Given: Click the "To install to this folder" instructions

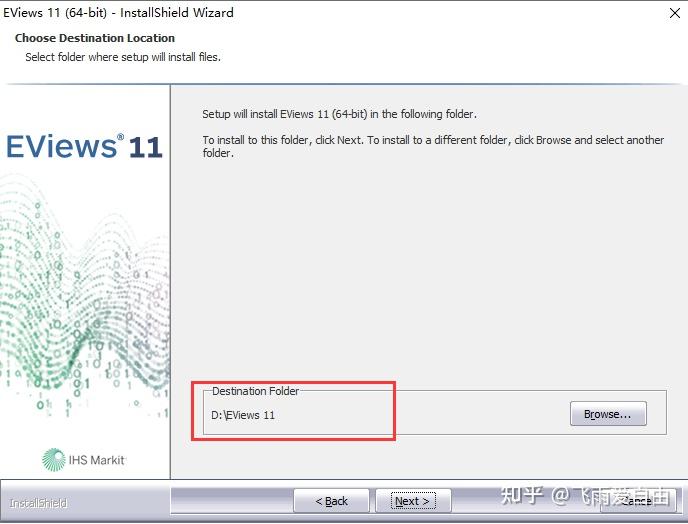Looking at the screenshot, I should (433, 146).
